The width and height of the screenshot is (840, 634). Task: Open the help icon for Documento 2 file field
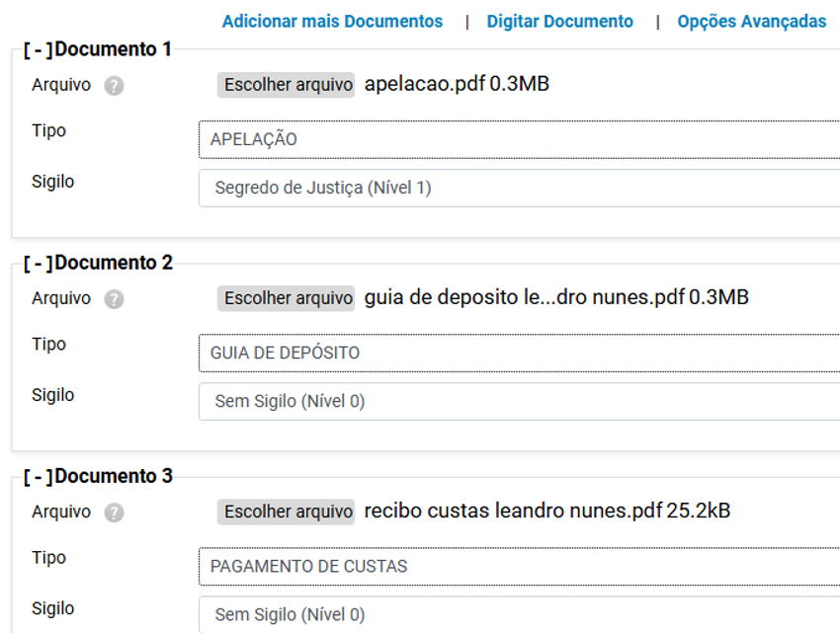coord(113,298)
